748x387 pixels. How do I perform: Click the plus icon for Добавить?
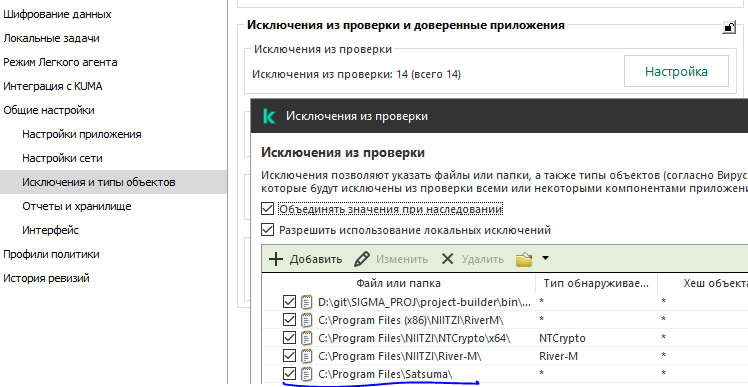tap(276, 259)
